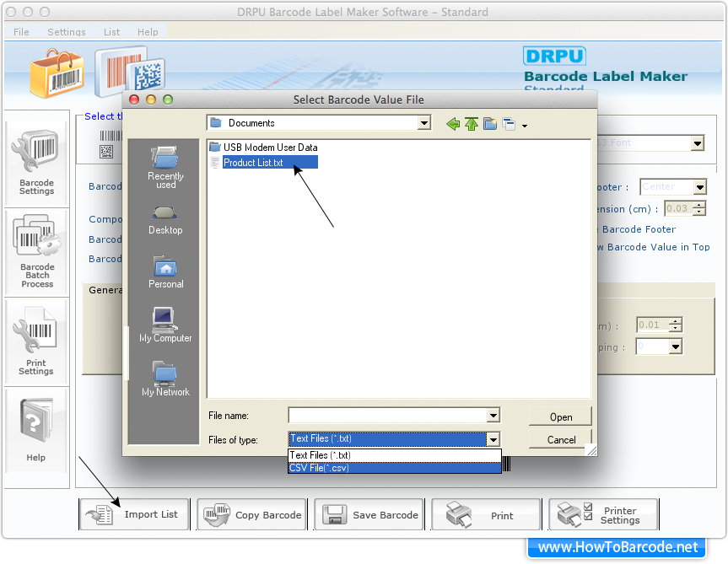Screen dimensions: 728x564
Task: Open the List menu
Action: [x=112, y=32]
